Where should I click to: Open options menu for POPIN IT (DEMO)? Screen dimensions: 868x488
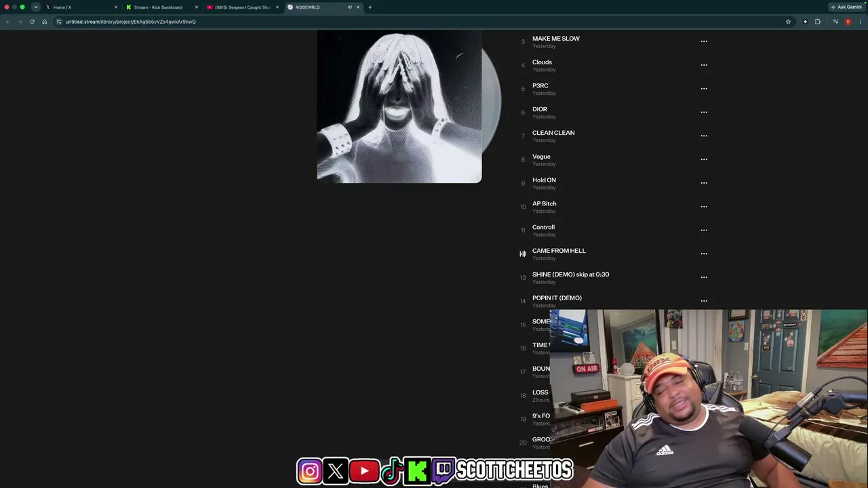pos(704,301)
